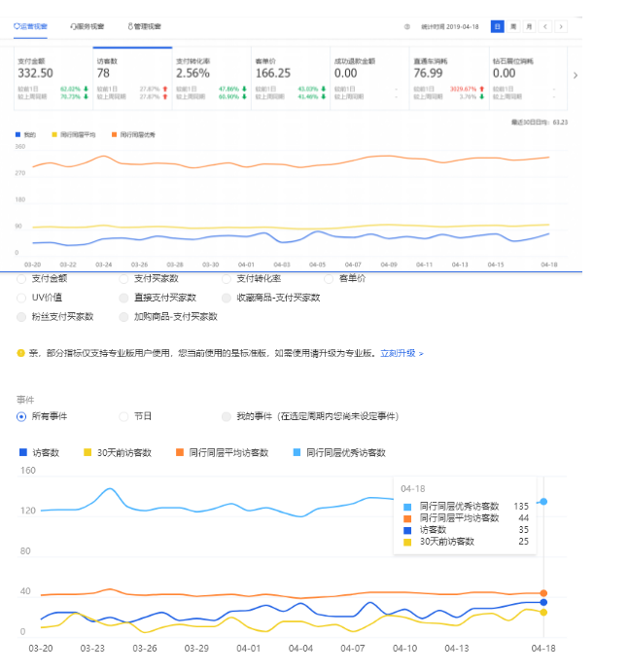This screenshot has width=629, height=672.
Task: Select the 所有事件 radio button
Action: pos(21,416)
